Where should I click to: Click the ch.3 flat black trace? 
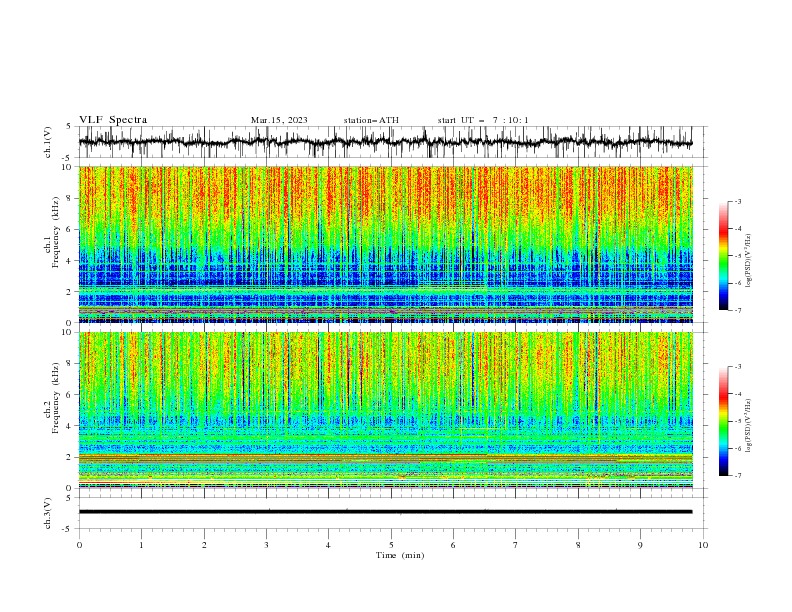(385, 512)
